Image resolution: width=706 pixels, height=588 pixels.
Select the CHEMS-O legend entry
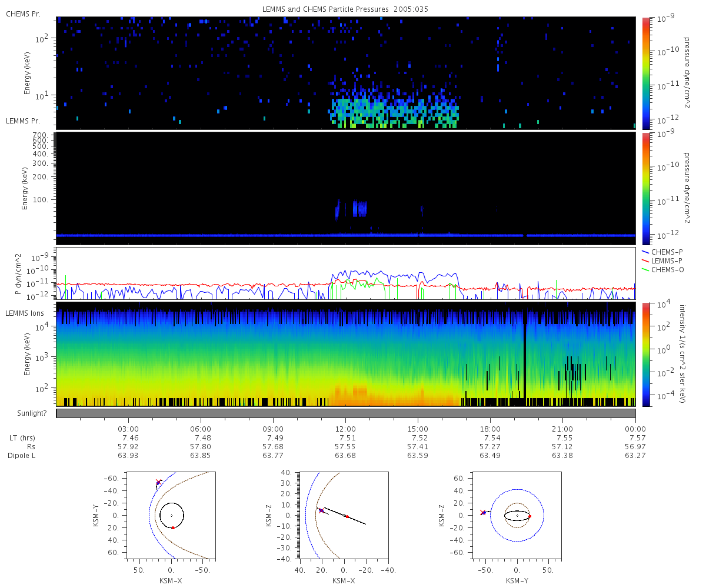663,270
